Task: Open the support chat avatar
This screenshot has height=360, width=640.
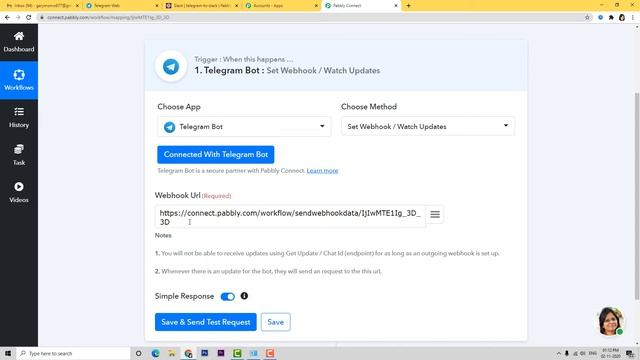Action: (611, 321)
